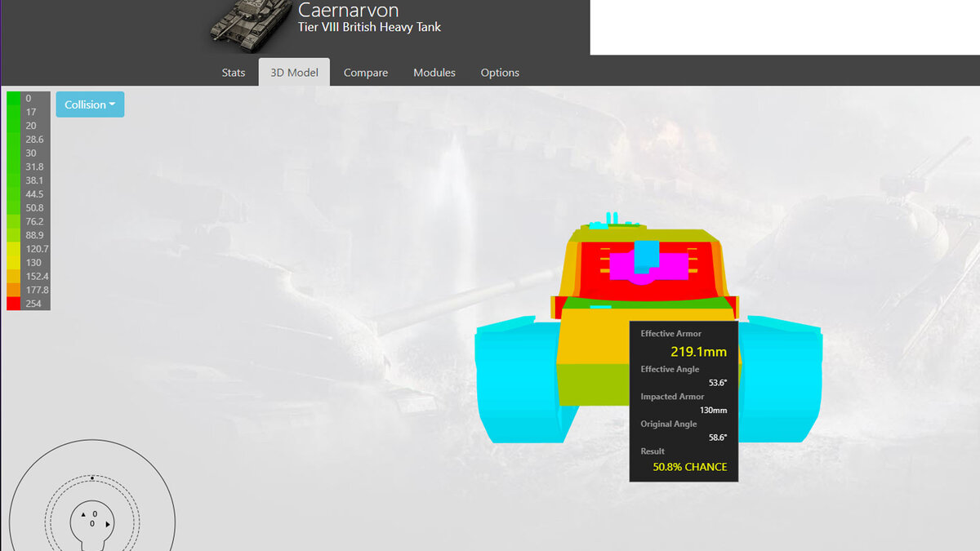This screenshot has height=551, width=980.
Task: Select the 38.1 legend value
Action: point(34,180)
